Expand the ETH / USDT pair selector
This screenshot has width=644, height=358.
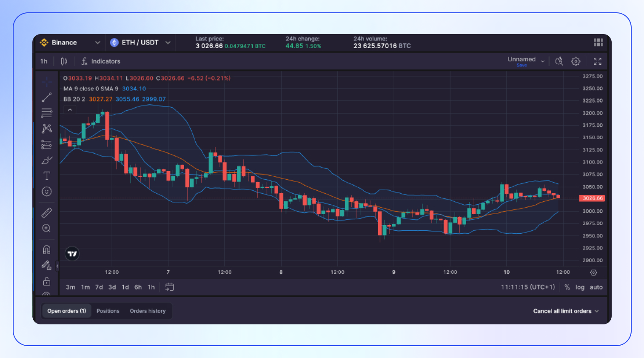point(140,43)
